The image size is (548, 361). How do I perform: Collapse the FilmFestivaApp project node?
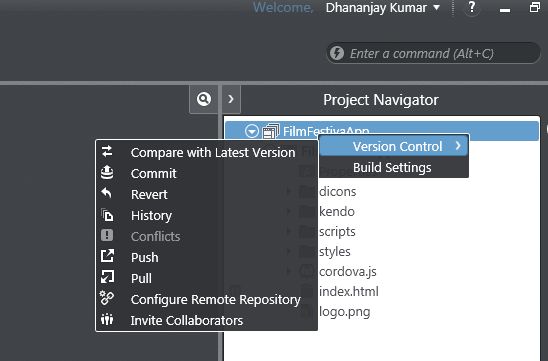[252, 131]
